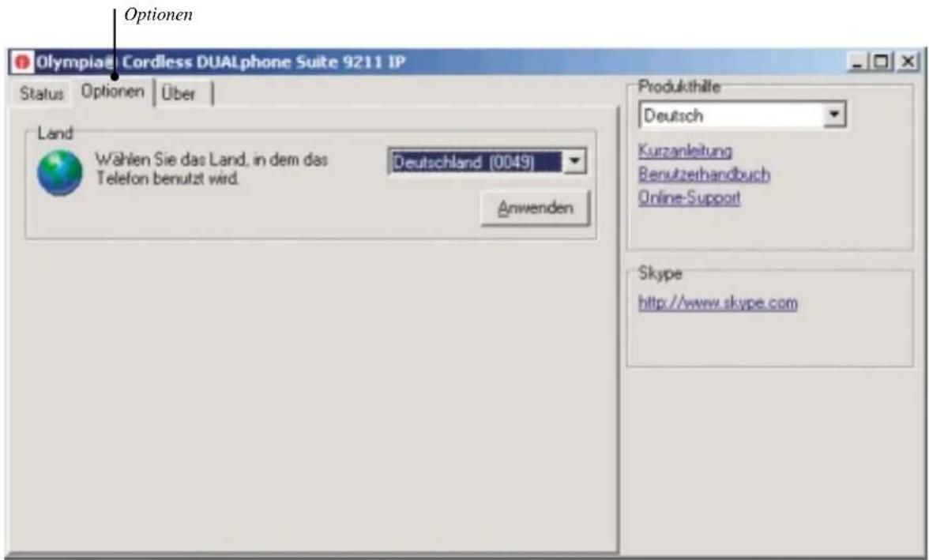Open the Benutzerhandbuch link
929x560 pixels.
click(704, 175)
